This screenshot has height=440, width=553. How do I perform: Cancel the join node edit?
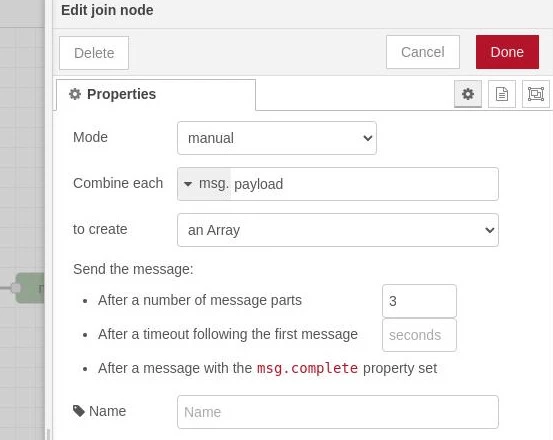pyautogui.click(x=423, y=52)
